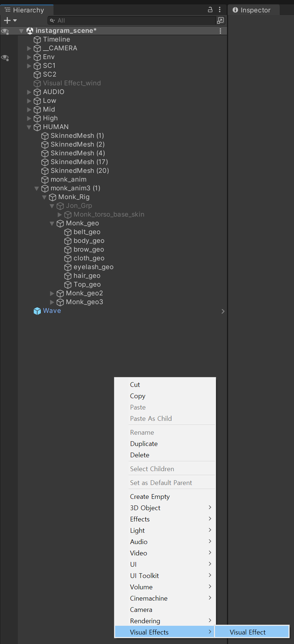Screen dimensions: 294x644
Task: Click the belt_geo cube icon
Action: click(68, 232)
